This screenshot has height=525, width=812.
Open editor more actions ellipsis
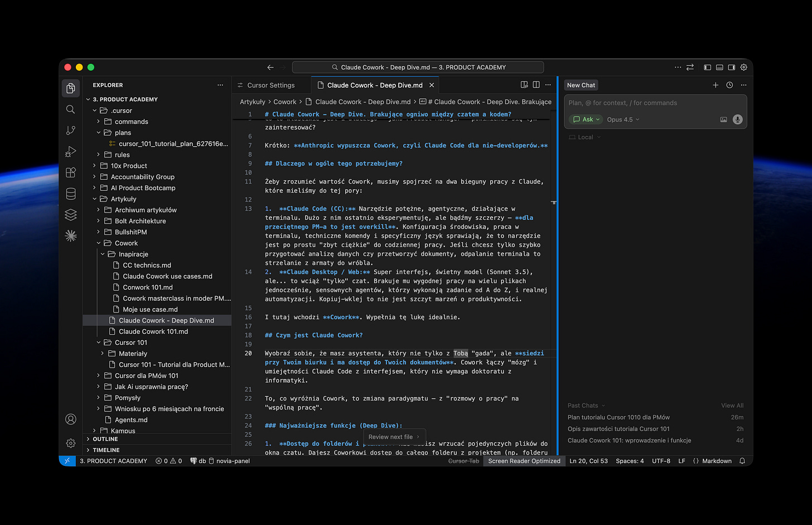click(x=548, y=85)
